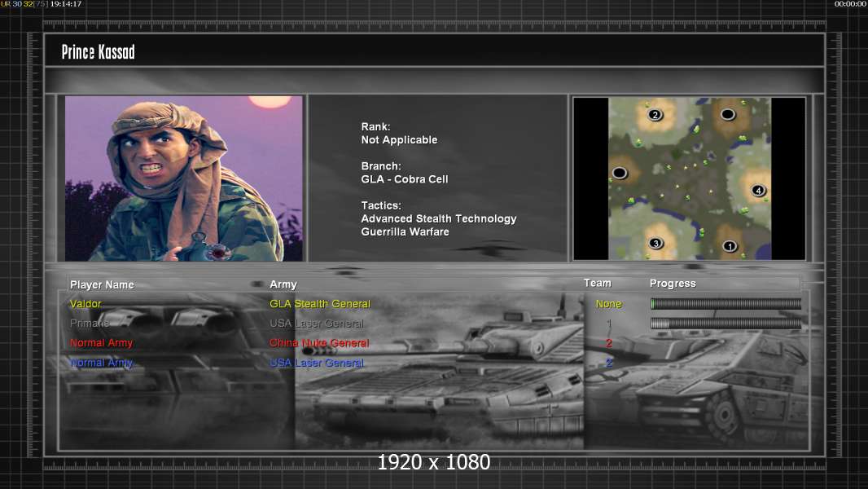Click the "Rank:" label
This screenshot has width=868, height=489.
376,127
